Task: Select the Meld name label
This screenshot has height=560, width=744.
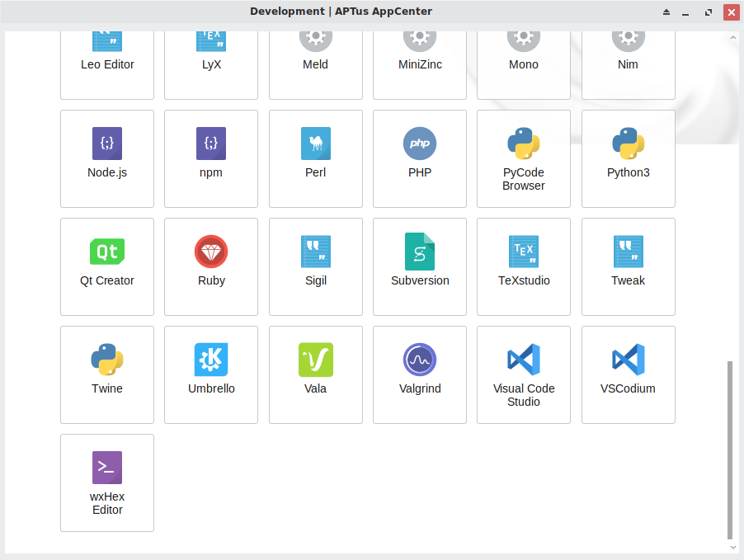Action: tap(316, 64)
